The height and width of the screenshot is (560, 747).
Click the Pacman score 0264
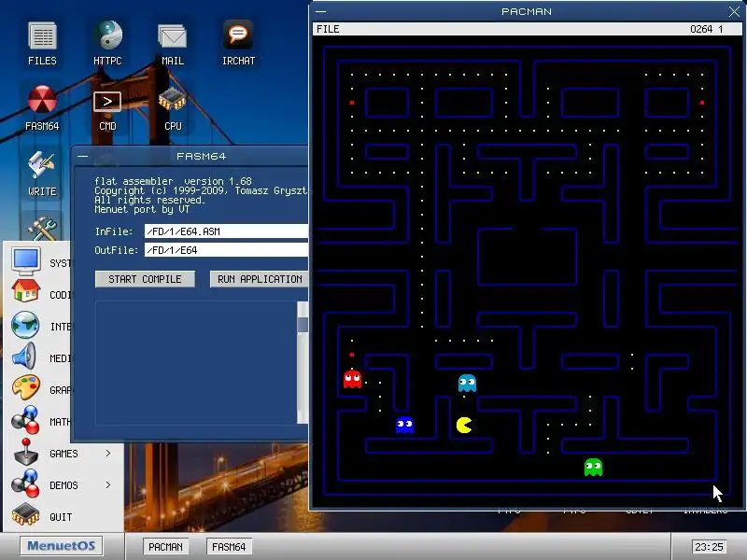(701, 29)
